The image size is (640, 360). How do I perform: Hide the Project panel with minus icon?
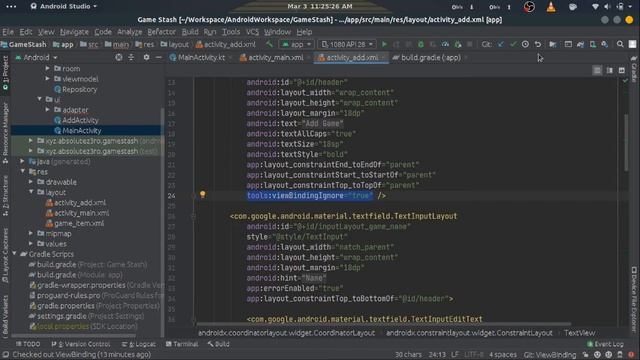pyautogui.click(x=158, y=58)
